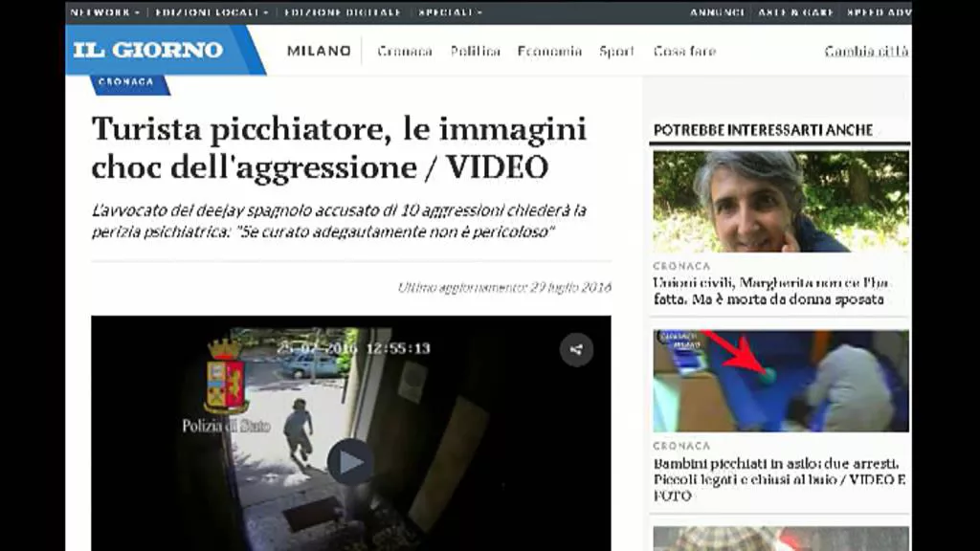Image resolution: width=980 pixels, height=551 pixels.
Task: Open thumbnail of woman for Unioni civili article
Action: pos(781,201)
